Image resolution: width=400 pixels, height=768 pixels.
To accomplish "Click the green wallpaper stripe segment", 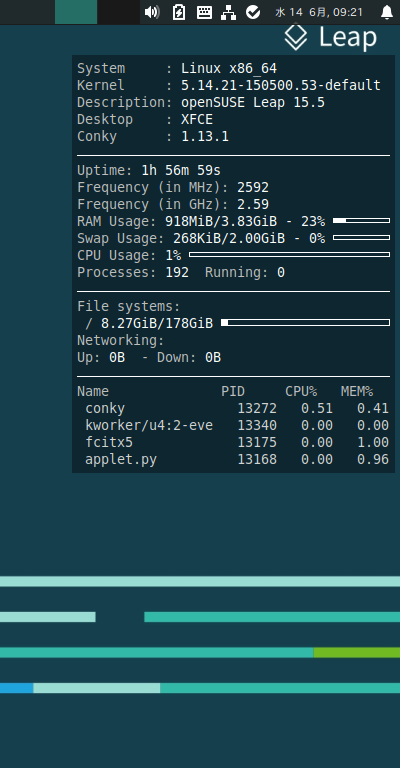I will tap(356, 652).
